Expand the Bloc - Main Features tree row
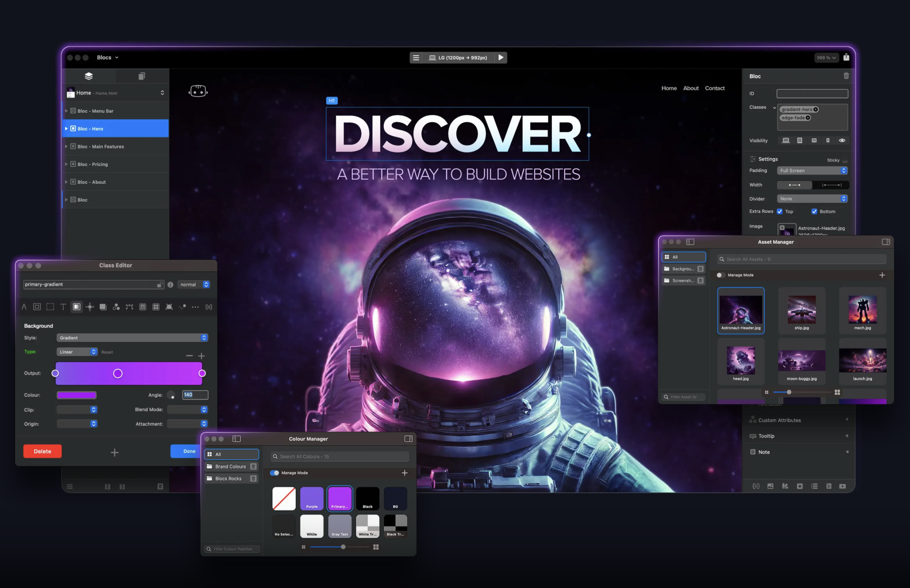 tap(66, 146)
